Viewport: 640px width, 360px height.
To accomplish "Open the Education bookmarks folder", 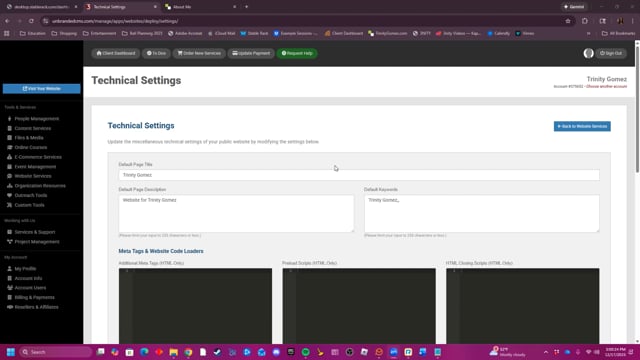I will click(33, 33).
